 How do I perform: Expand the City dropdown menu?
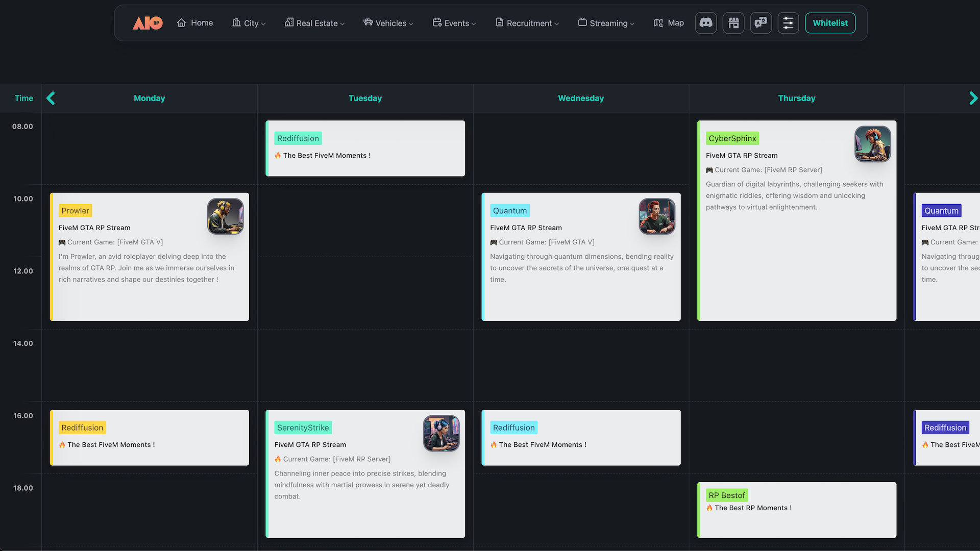(x=249, y=23)
